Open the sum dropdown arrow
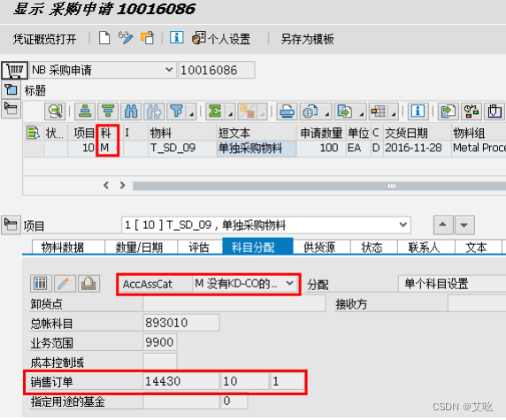The height and width of the screenshot is (420, 506). (x=230, y=113)
